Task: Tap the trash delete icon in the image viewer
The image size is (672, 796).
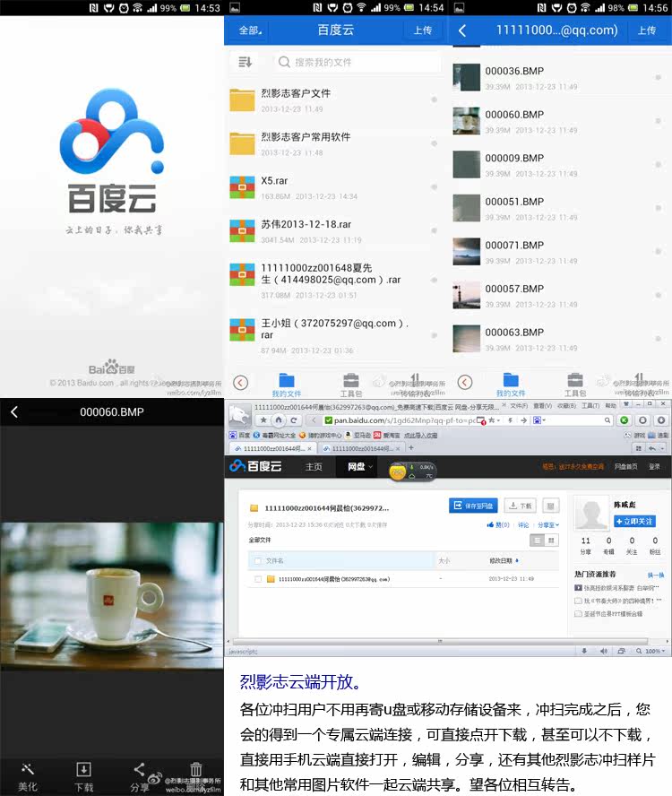Action: coord(196,769)
